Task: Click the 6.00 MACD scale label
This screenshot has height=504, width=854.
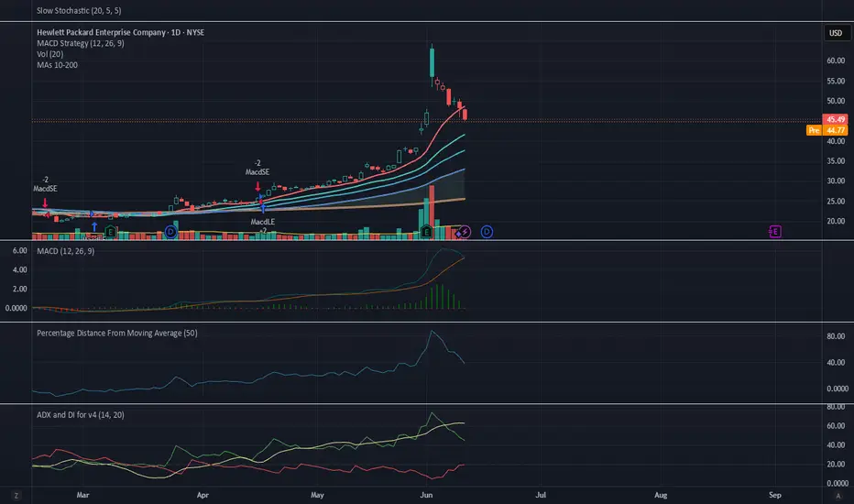Action: [x=19, y=251]
